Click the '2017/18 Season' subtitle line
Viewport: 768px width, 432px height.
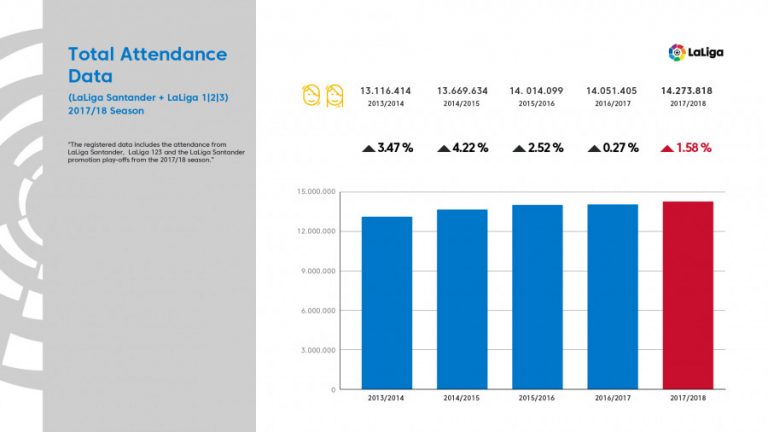click(106, 111)
